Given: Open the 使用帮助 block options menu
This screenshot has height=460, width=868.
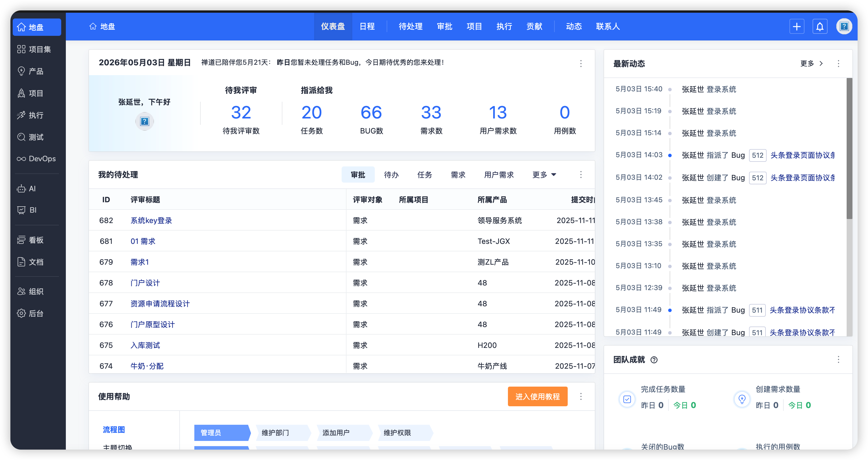Looking at the screenshot, I should (581, 396).
